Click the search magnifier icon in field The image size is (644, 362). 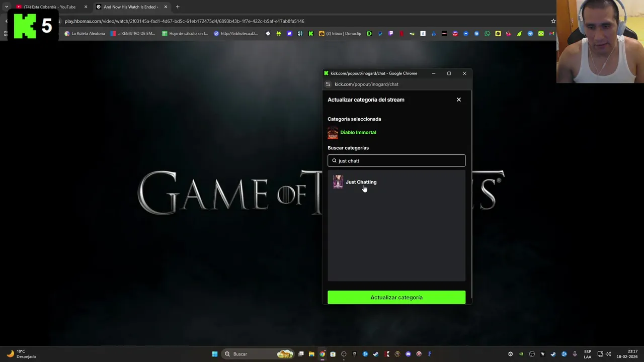334,161
